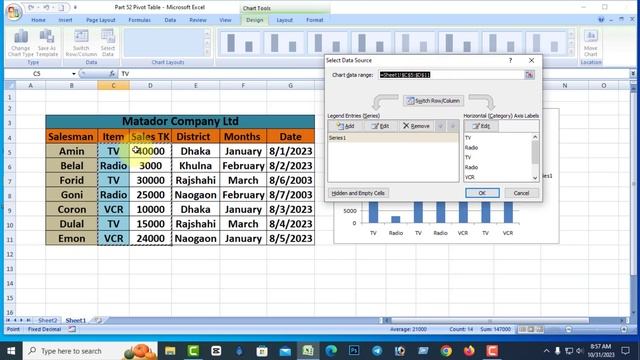Viewport: 640px width, 360px height.
Task: Open the Name Box dropdown arrow
Action: click(73, 74)
